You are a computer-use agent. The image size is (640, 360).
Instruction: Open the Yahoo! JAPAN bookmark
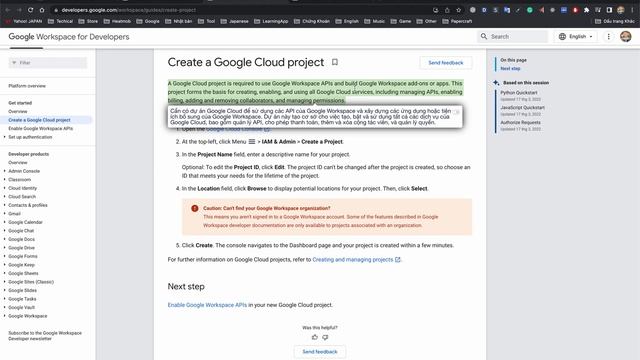pyautogui.click(x=24, y=21)
